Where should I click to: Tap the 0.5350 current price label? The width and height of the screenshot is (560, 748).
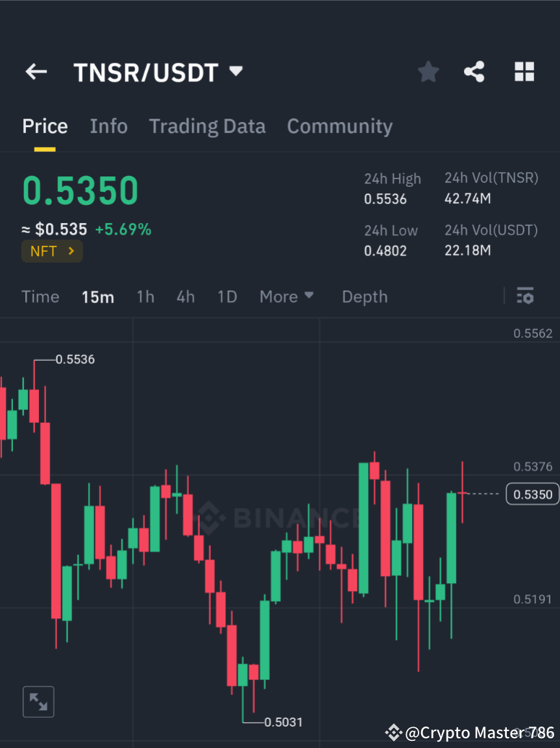coord(532,494)
